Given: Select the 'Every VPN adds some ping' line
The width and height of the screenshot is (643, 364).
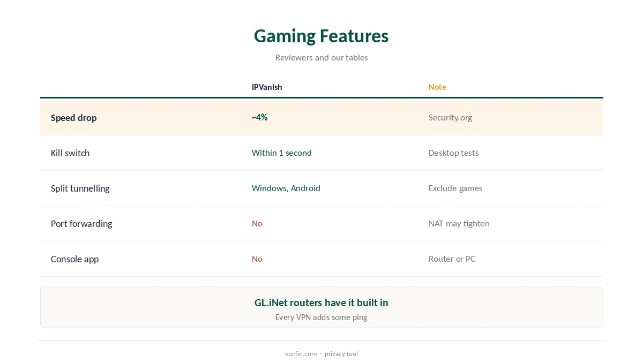Looking at the screenshot, I should (322, 317).
